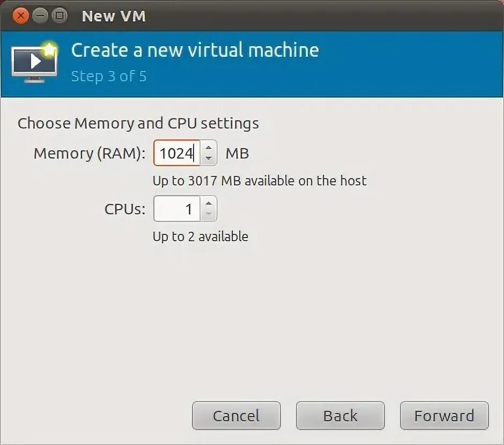Viewport: 504px width, 445px height.
Task: Maximize the New VM window
Action: tap(60, 16)
